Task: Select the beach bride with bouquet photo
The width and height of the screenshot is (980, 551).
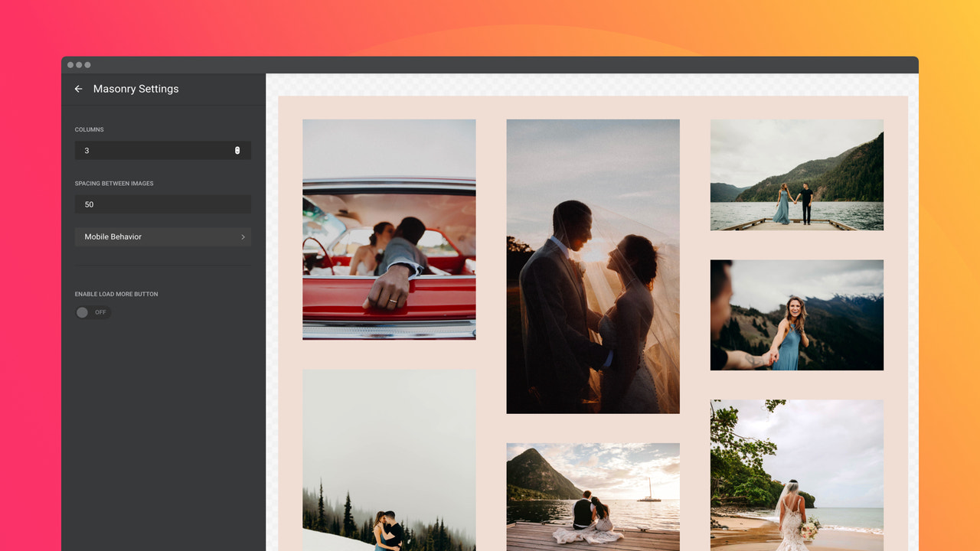Action: tap(796, 474)
